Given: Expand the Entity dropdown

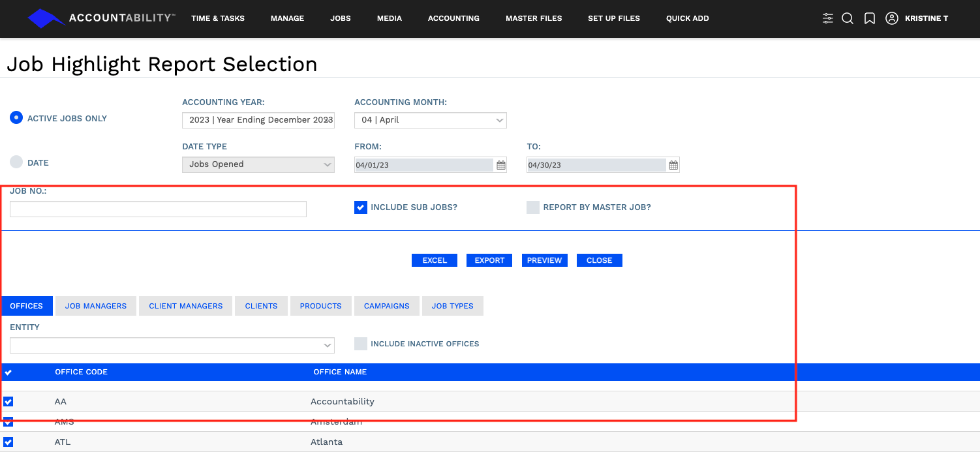Looking at the screenshot, I should pos(172,345).
